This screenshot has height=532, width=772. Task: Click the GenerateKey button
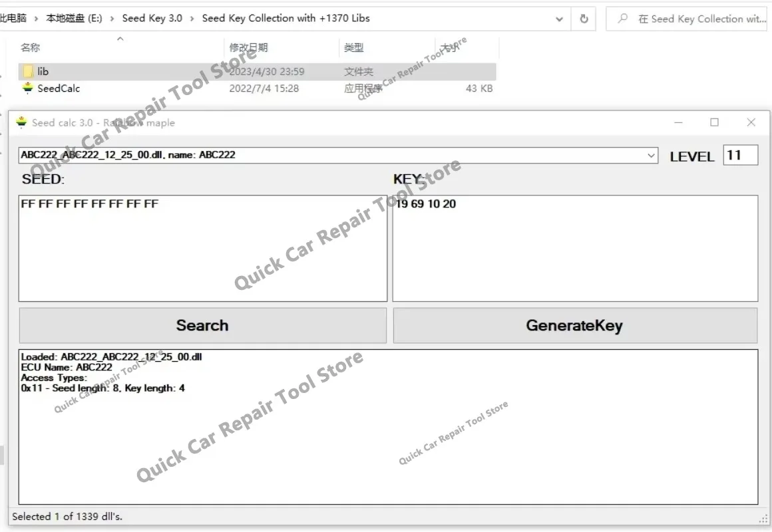575,325
